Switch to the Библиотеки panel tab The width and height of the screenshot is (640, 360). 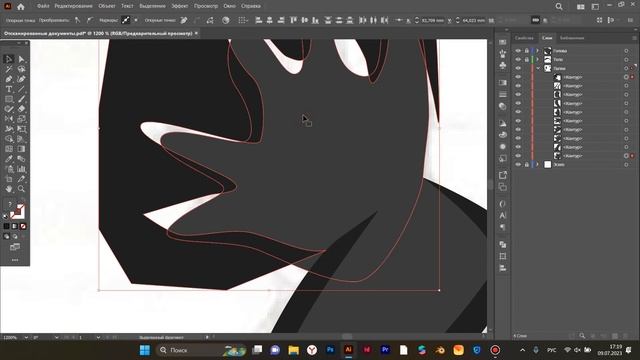[572, 38]
